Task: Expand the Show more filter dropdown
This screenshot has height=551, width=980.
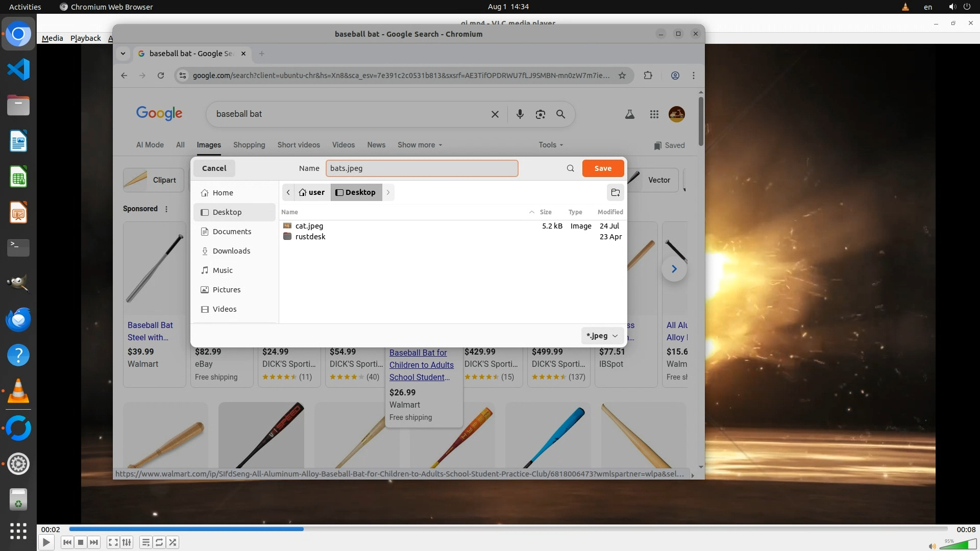Action: click(420, 145)
